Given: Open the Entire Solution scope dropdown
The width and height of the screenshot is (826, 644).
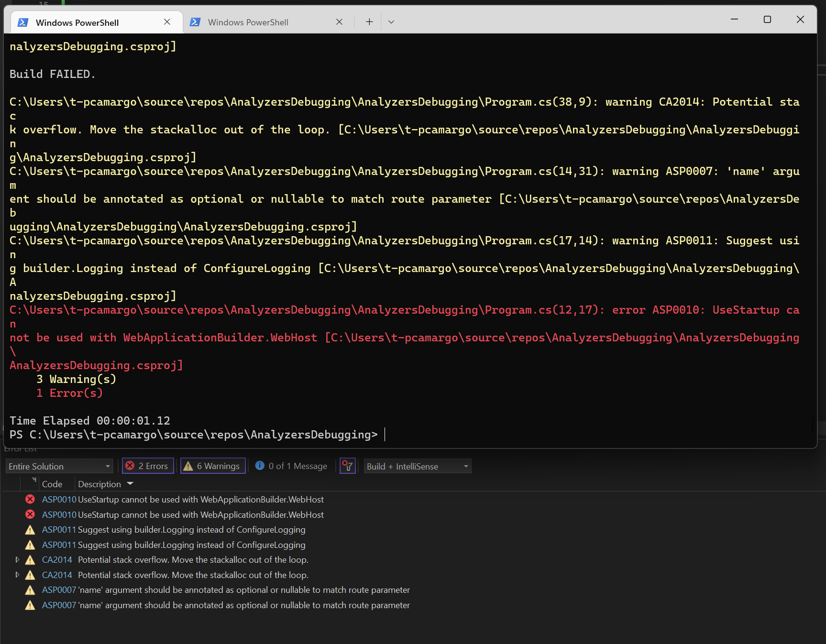Looking at the screenshot, I should coord(59,466).
